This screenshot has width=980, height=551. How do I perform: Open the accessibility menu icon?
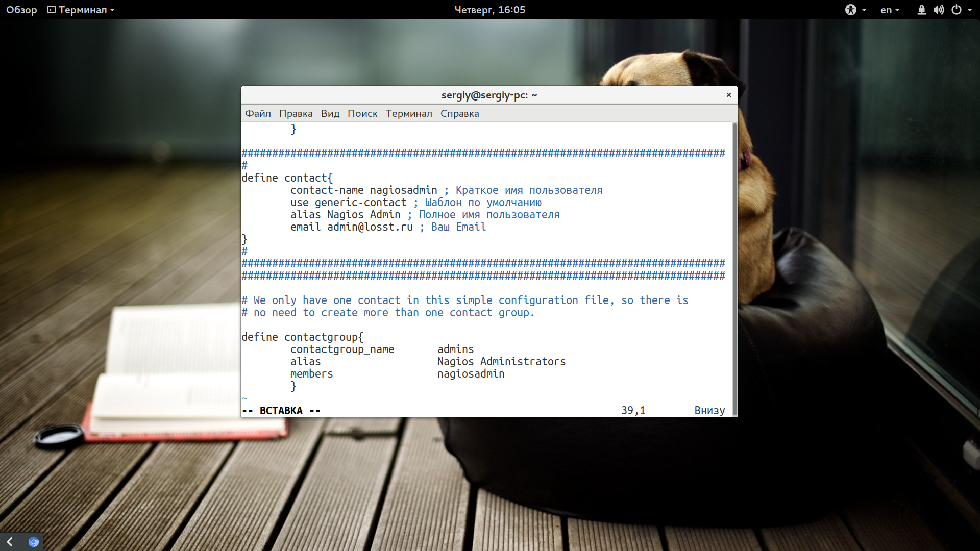pyautogui.click(x=850, y=10)
